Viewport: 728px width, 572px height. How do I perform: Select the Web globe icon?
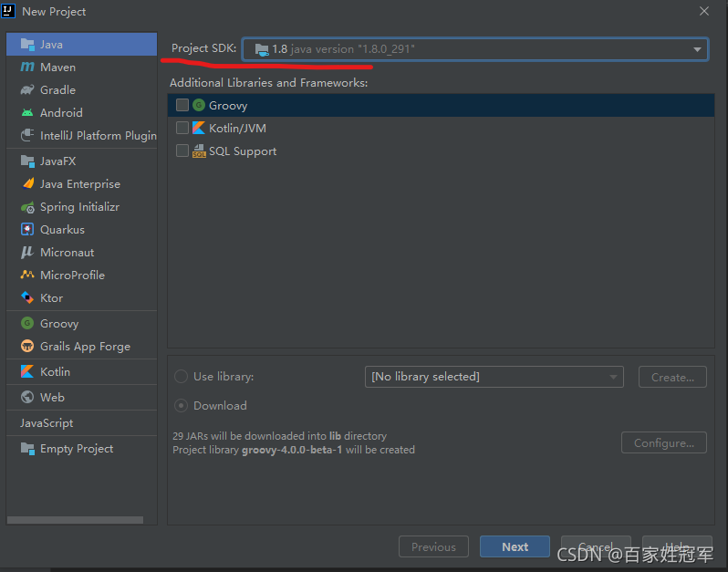27,397
